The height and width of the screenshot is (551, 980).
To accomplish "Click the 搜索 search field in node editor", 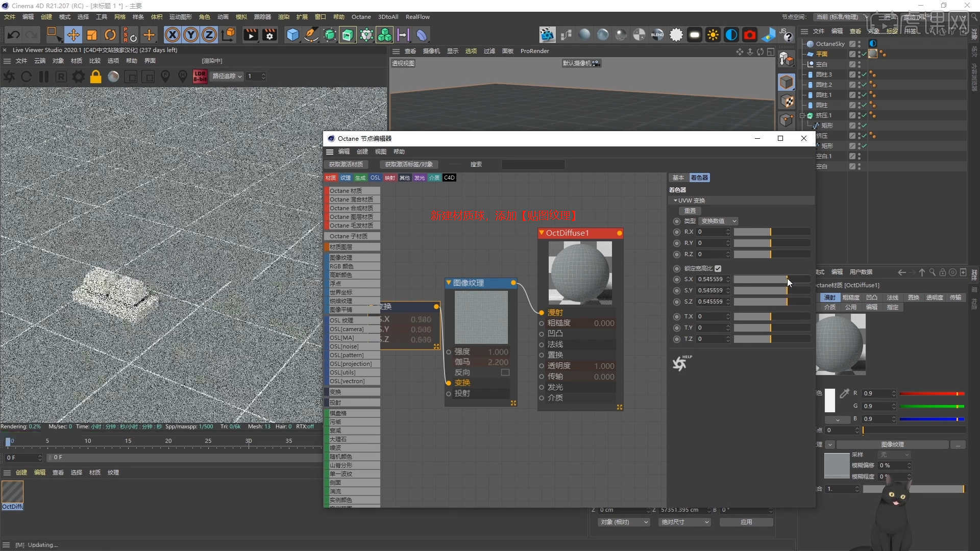I will [x=533, y=164].
